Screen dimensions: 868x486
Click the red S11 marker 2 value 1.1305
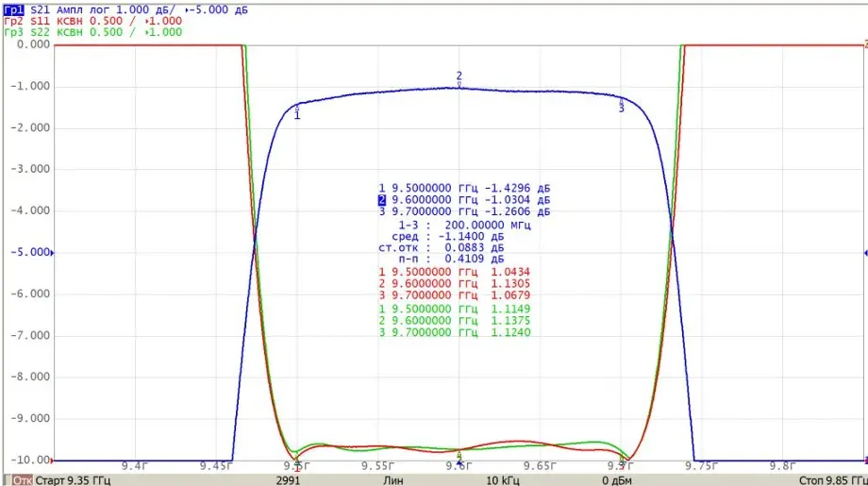510,283
